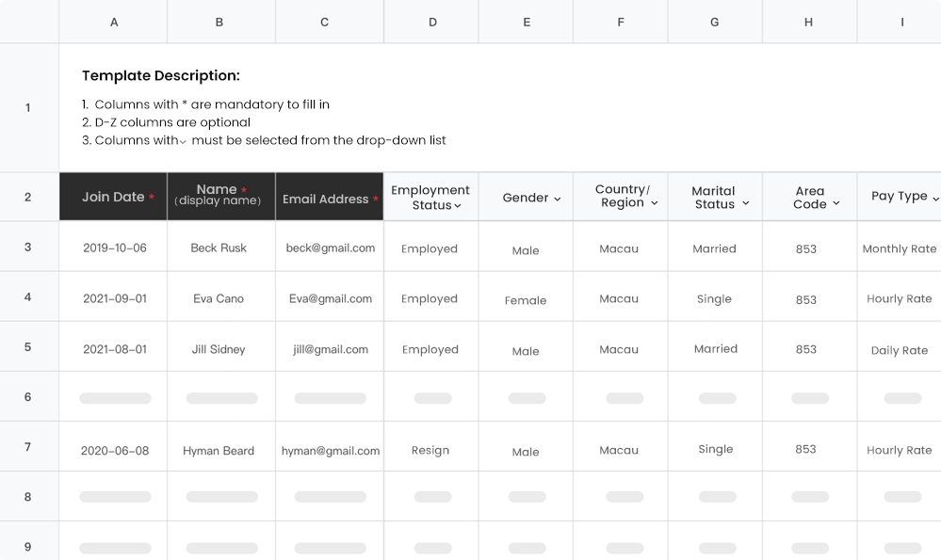941x560 pixels.
Task: Click the Daily Rate pay type cell
Action: (899, 350)
